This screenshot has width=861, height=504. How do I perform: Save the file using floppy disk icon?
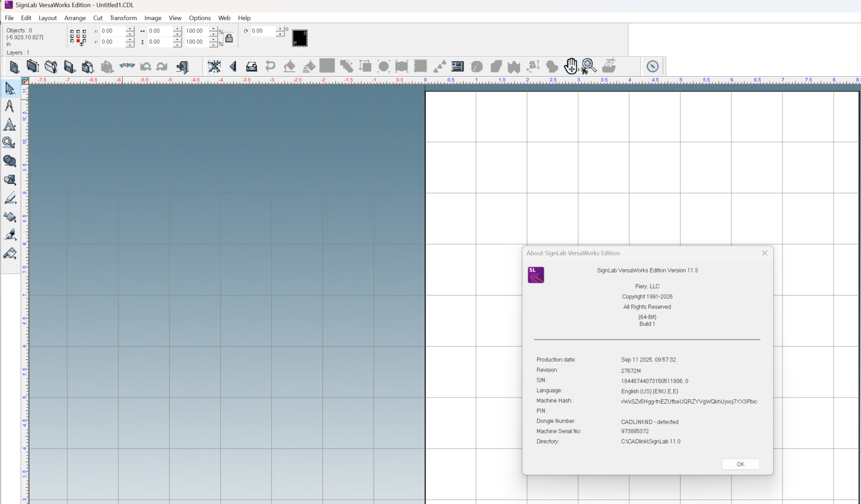point(70,67)
